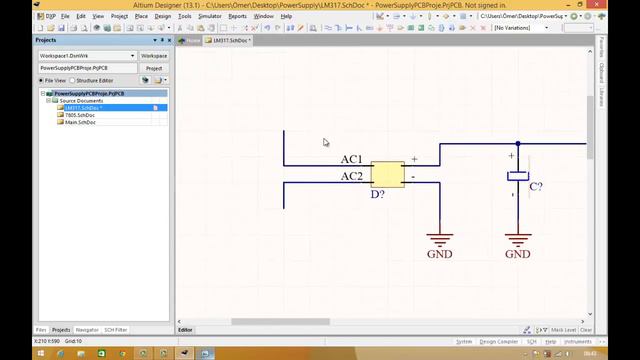The image size is (640, 360).
Task: Open the Workspace1.DsnWrk dropdown
Action: pyautogui.click(x=132, y=56)
